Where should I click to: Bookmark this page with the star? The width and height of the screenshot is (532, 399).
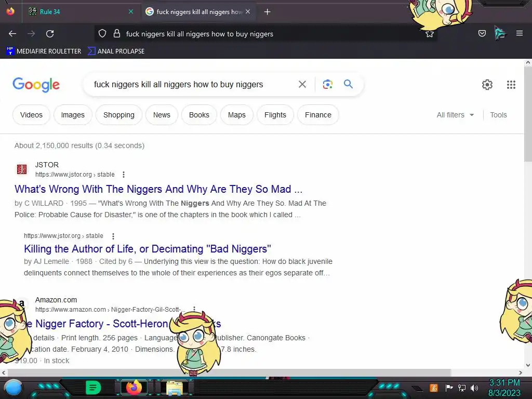tap(430, 34)
